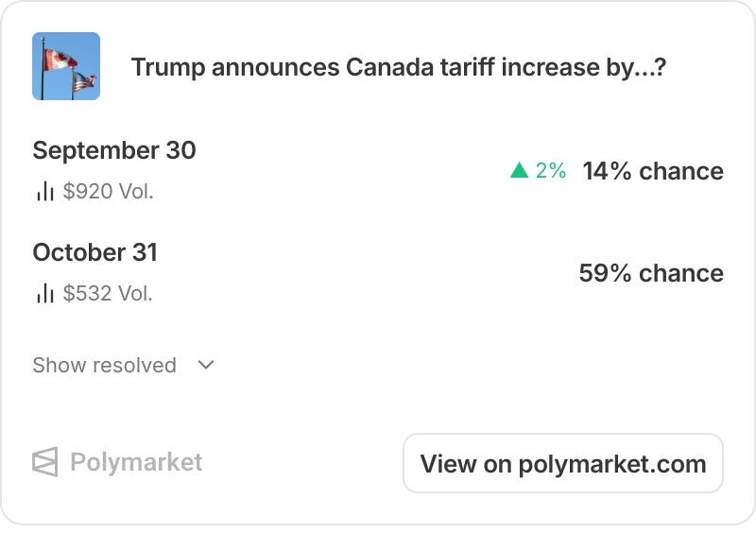Click the Polymarket logo icon
Screen dimensions: 756x533
[45, 462]
